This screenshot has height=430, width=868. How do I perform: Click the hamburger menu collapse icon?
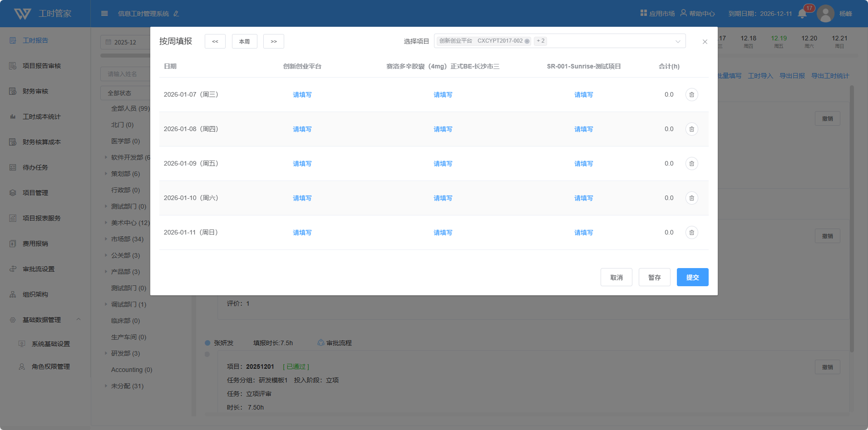(104, 14)
